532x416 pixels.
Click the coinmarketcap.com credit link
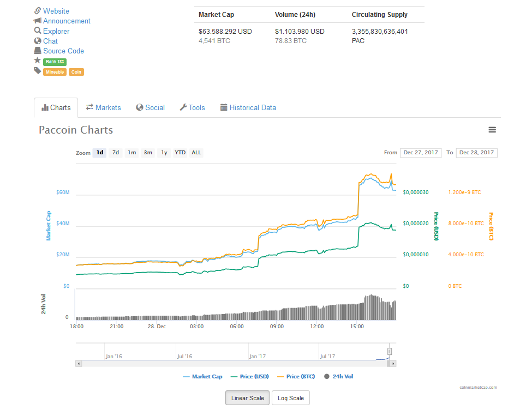478,387
